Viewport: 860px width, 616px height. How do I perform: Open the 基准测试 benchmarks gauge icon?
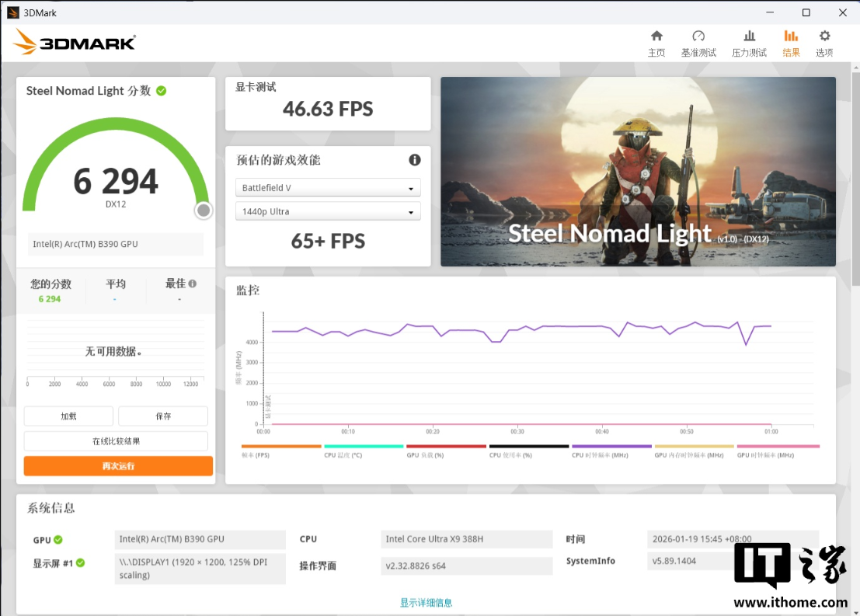pos(698,37)
